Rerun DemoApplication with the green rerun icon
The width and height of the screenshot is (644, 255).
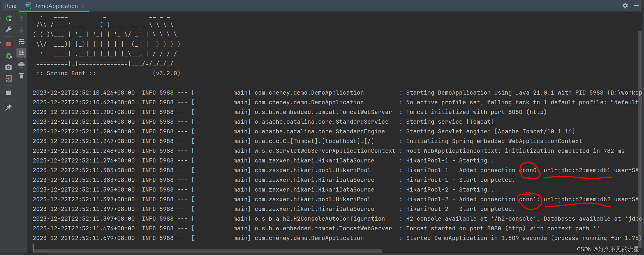coord(9,18)
